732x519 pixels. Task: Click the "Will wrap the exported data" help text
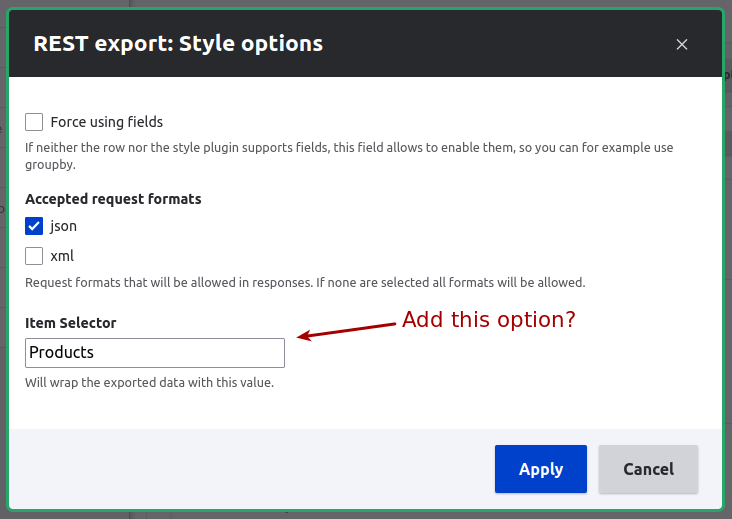click(x=149, y=382)
